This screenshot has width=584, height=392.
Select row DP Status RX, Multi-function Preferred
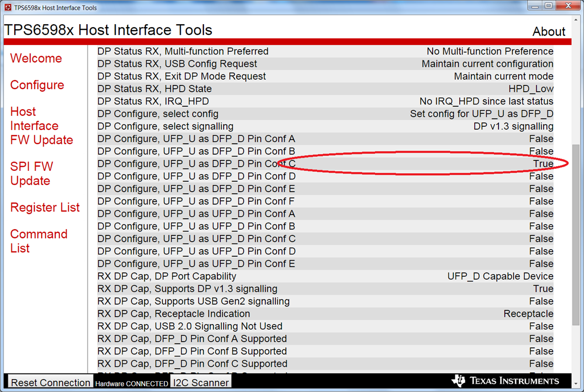pos(325,51)
